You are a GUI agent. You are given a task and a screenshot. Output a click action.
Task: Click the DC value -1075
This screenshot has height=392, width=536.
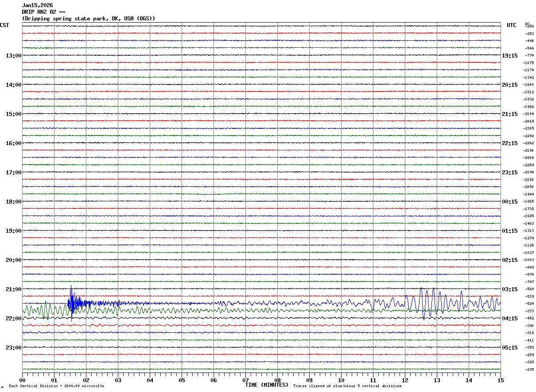(528, 63)
